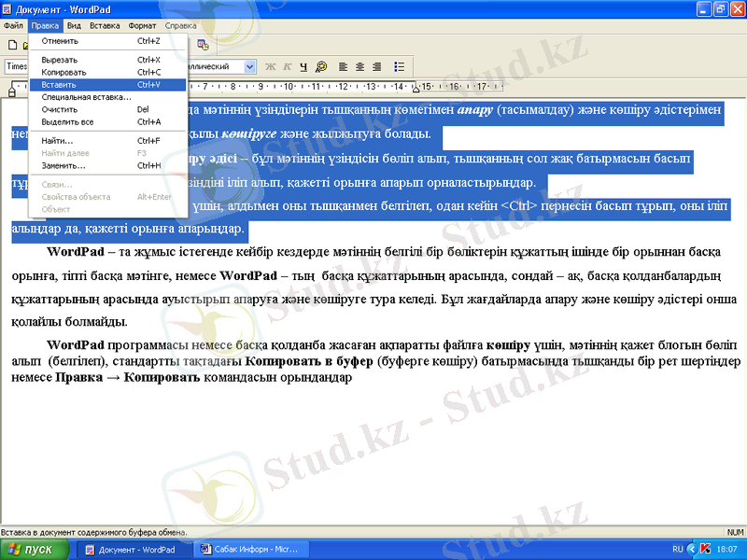The image size is (747, 560).
Task: Toggle bold formatting (Ж button)
Action: coord(271,66)
